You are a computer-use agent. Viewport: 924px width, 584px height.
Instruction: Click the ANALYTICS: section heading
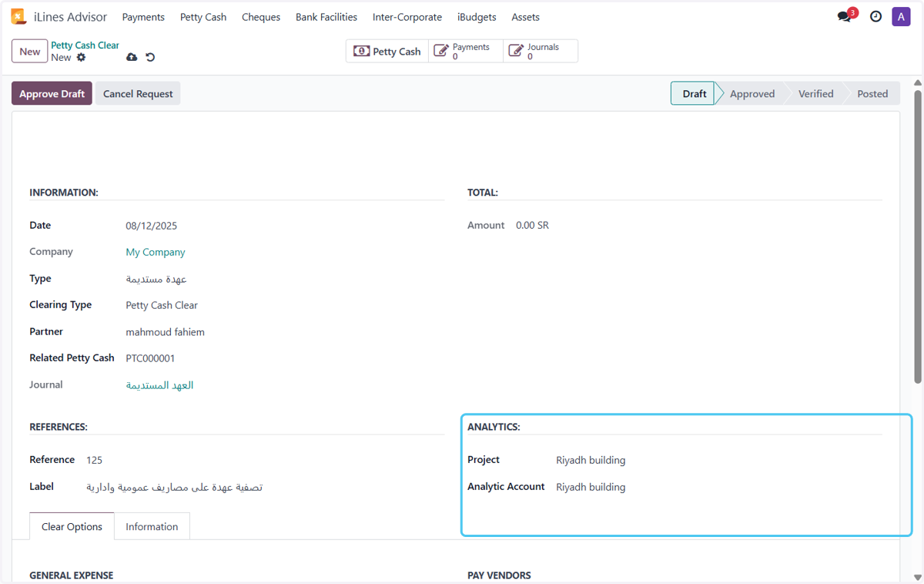point(494,427)
